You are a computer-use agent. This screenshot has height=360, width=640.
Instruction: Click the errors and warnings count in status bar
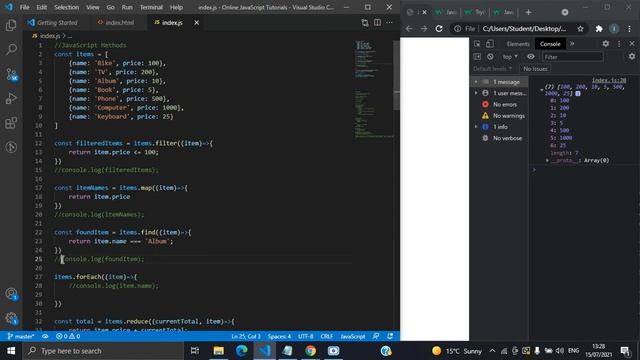pyautogui.click(x=68, y=336)
